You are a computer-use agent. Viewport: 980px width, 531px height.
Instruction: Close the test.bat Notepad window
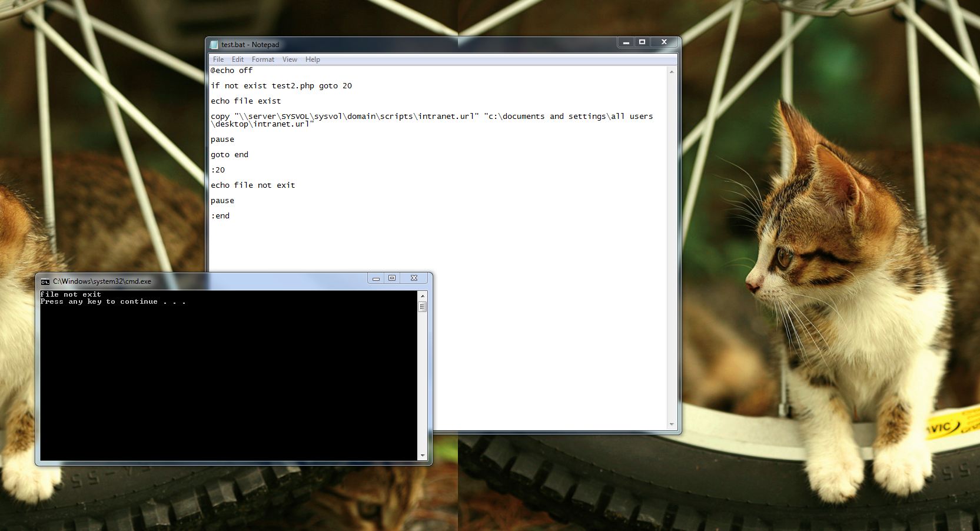click(x=664, y=42)
